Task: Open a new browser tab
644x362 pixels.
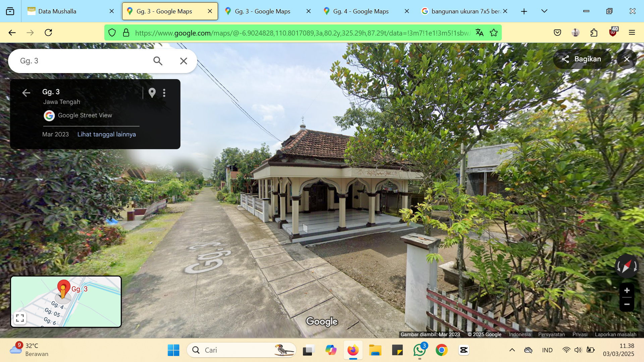Action: pyautogui.click(x=524, y=11)
